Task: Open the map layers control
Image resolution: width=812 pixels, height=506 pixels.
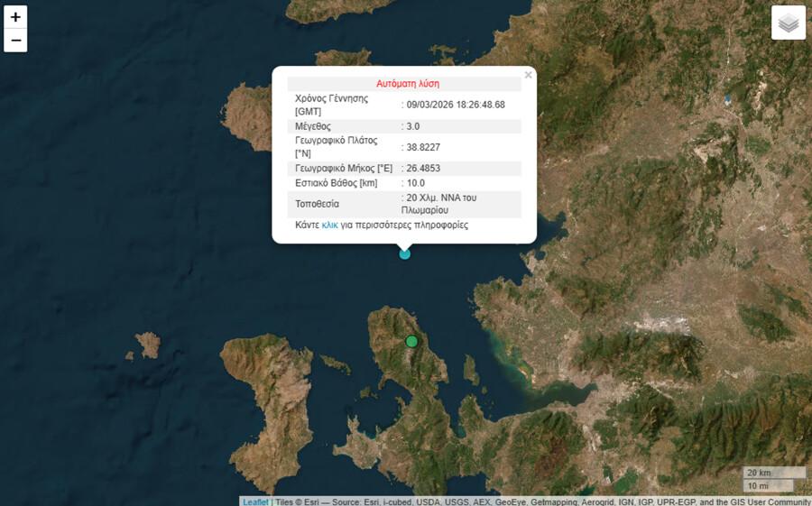Action: click(788, 23)
